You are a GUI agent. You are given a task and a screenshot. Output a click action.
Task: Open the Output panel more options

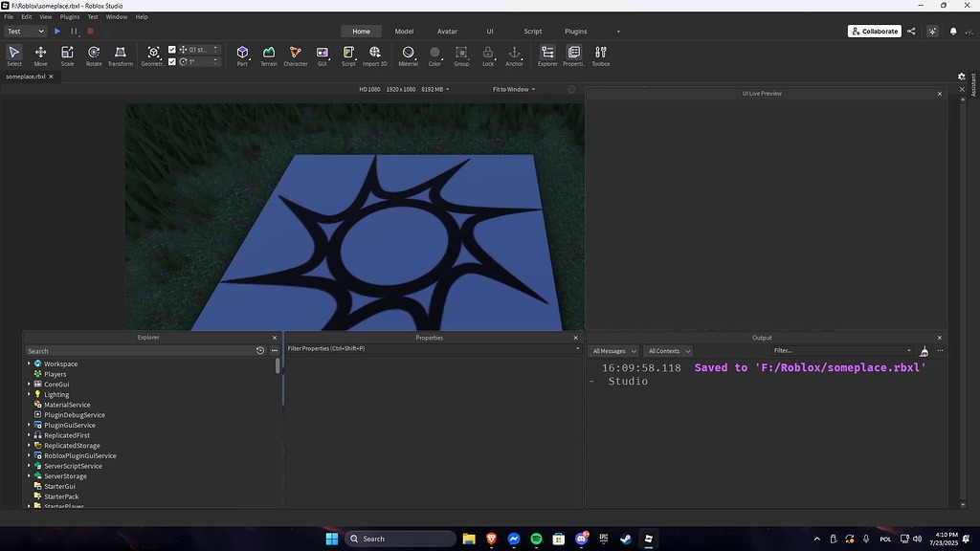(940, 351)
